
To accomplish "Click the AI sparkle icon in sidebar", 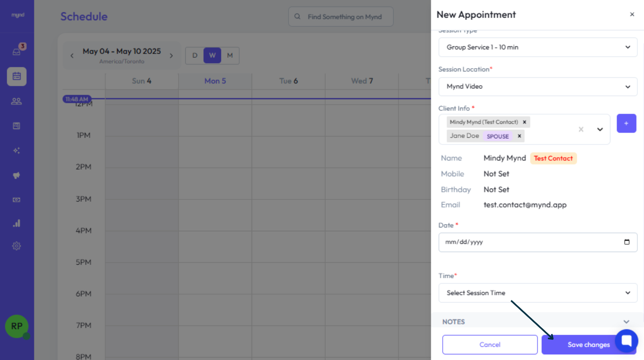I will [x=17, y=151].
